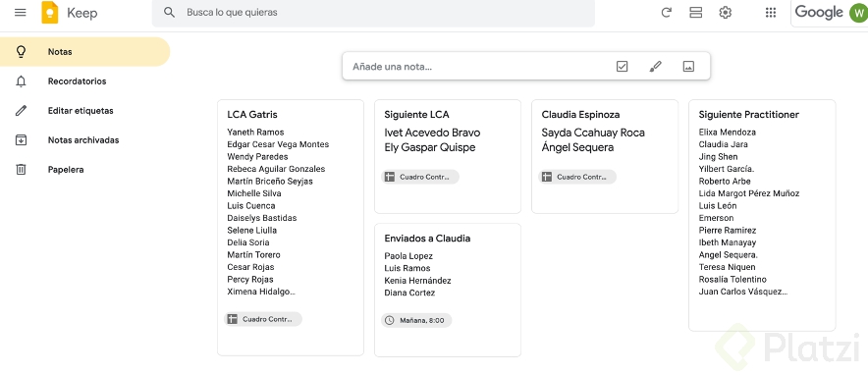
Task: Open the Google account avatar W
Action: 858,13
